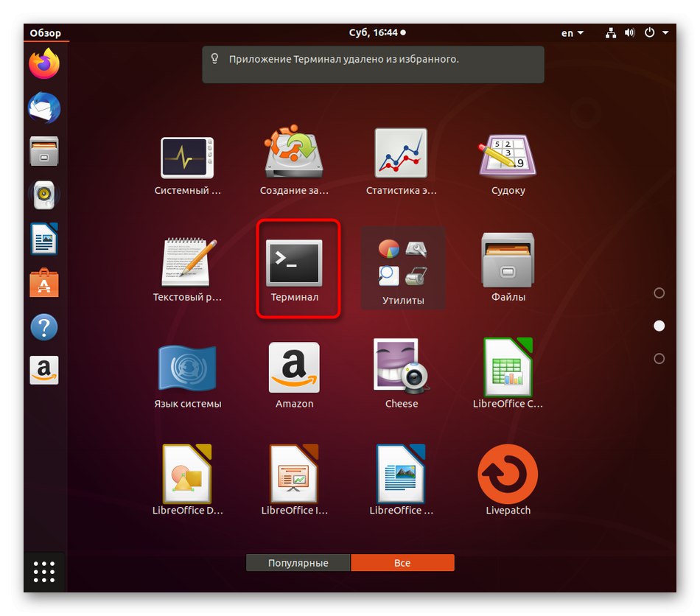Open Startup Disk Creator (Создание за…)
The image size is (700, 616).
[294, 161]
